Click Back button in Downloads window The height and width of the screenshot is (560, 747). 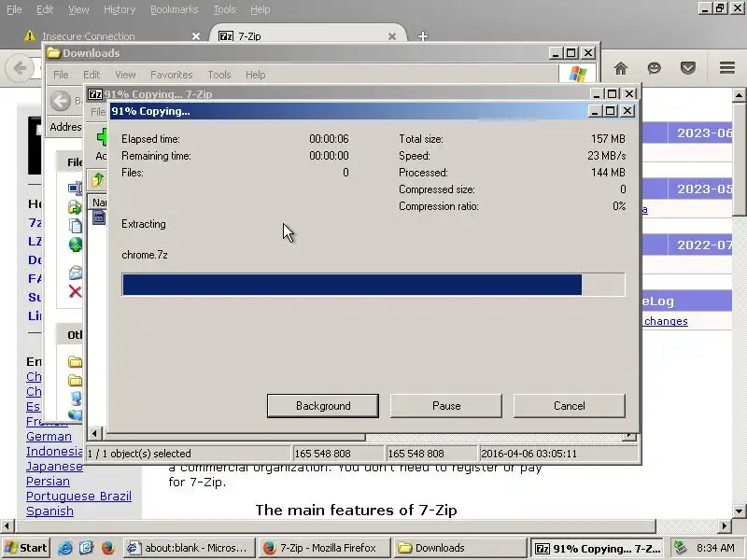[61, 101]
